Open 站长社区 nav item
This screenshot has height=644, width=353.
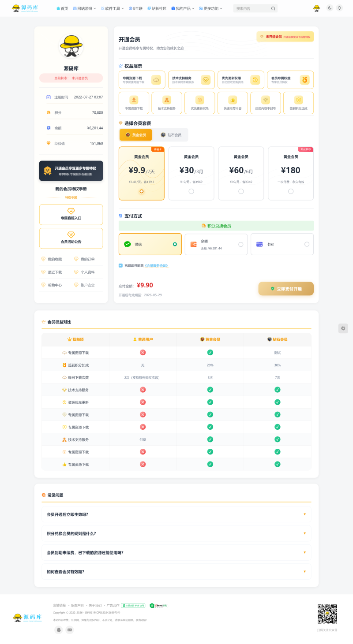coord(157,8)
